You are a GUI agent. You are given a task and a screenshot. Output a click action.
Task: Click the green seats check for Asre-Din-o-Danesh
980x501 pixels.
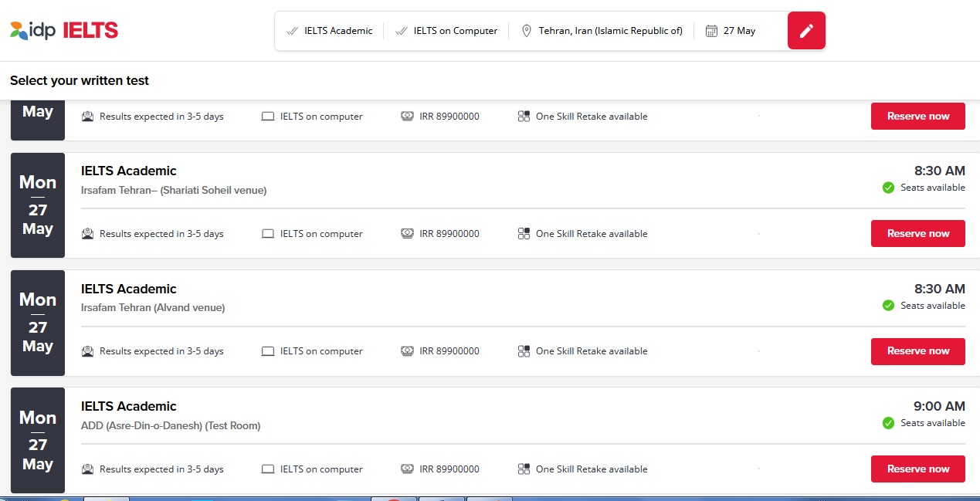coord(888,423)
